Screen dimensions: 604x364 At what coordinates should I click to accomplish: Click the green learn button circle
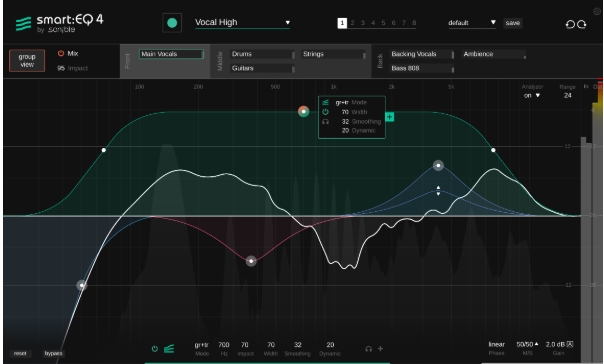172,23
